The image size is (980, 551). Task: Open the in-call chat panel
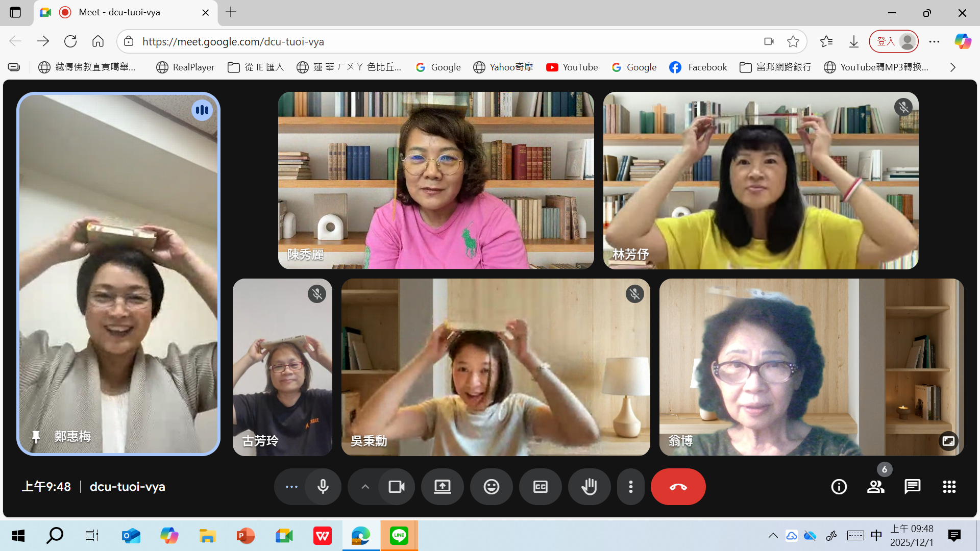point(912,487)
